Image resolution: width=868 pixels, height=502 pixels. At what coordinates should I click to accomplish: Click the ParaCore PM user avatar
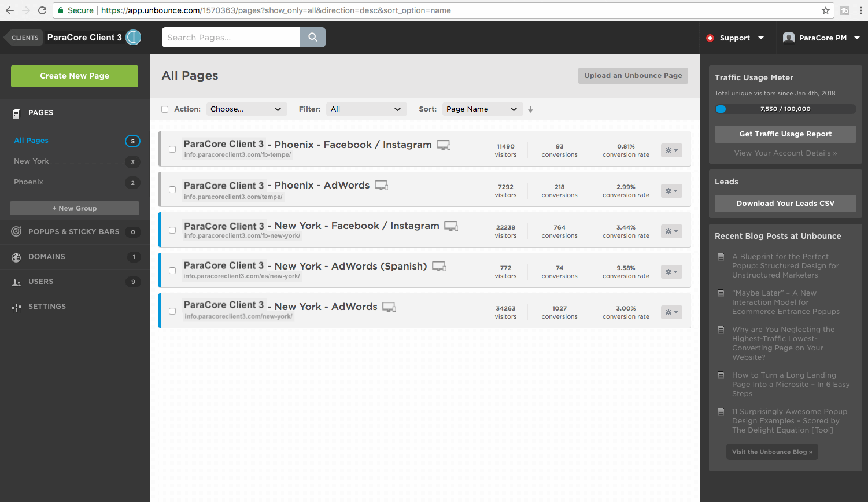[788, 38]
